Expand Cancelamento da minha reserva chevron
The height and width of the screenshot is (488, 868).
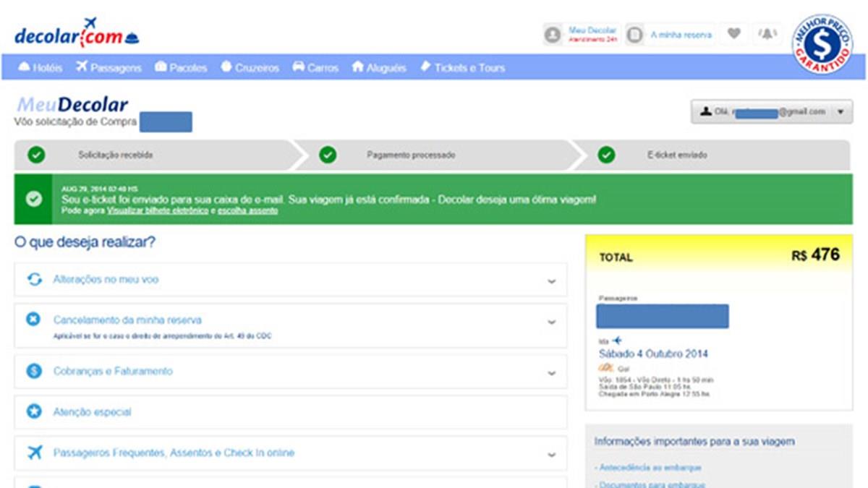(552, 322)
